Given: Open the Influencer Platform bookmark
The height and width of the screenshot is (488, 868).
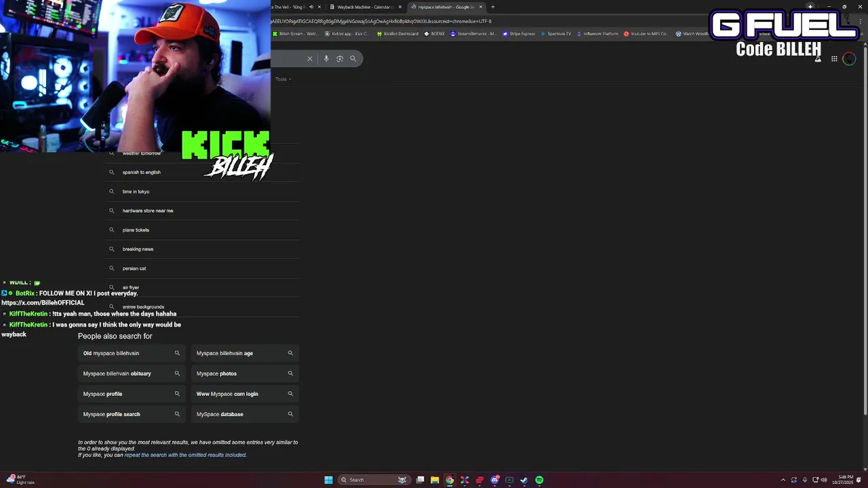Looking at the screenshot, I should (597, 33).
